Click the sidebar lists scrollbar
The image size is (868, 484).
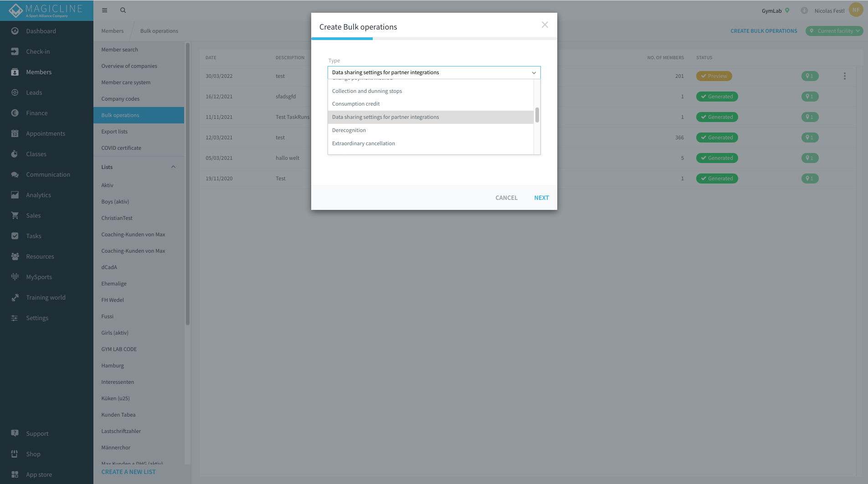(x=187, y=184)
